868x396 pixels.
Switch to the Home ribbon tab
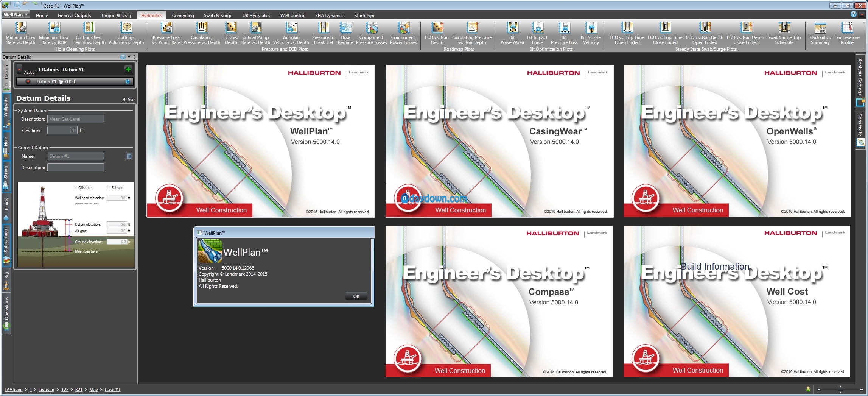point(42,16)
